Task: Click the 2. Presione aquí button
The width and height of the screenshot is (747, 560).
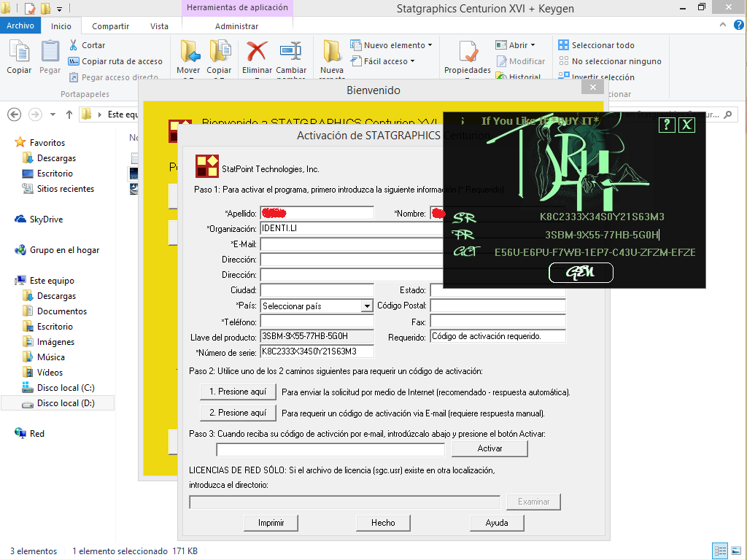Action: [x=238, y=413]
